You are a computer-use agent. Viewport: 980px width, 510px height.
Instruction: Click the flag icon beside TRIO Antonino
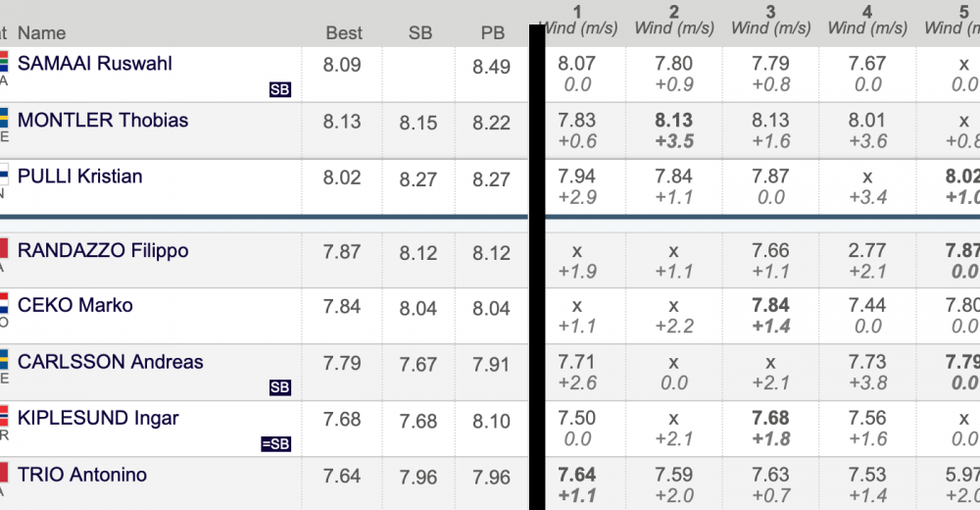[x=4, y=473]
